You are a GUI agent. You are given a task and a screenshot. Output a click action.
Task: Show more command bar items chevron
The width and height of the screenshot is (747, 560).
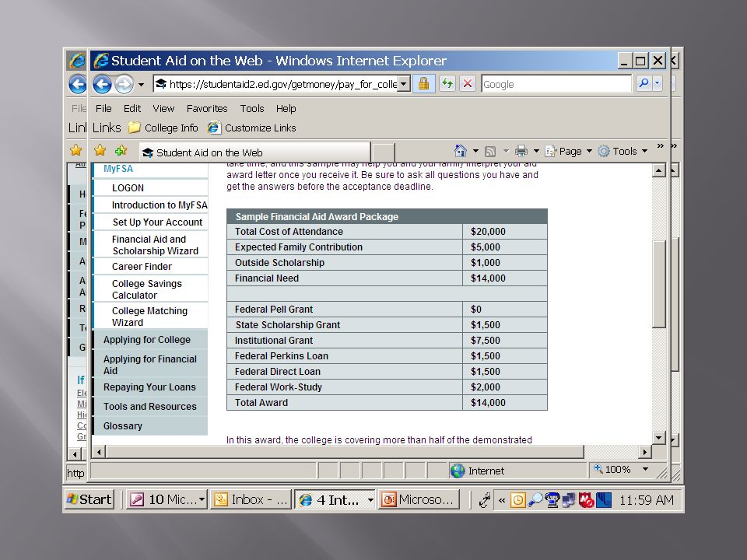tap(661, 145)
